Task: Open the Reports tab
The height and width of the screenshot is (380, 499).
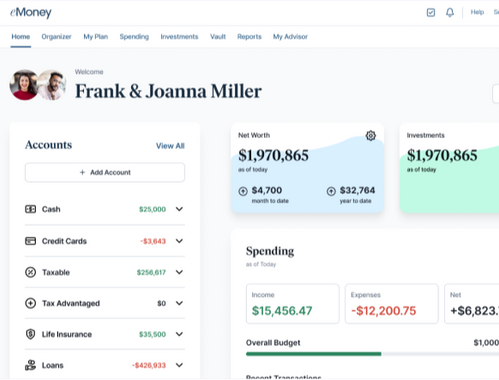Action: coord(249,37)
